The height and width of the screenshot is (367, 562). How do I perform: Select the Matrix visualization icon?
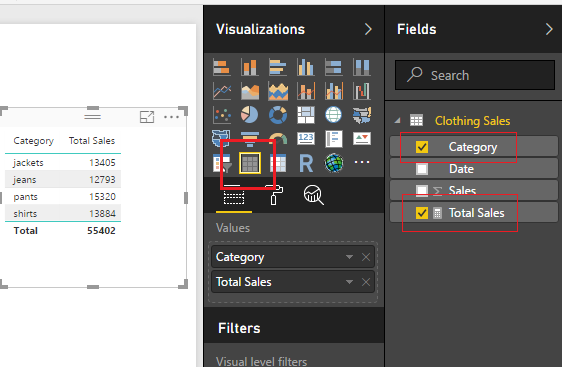pos(278,163)
